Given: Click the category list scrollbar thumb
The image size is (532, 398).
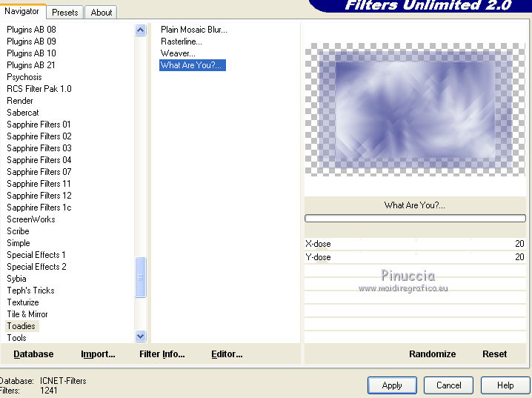Looking at the screenshot, I should click(x=141, y=277).
